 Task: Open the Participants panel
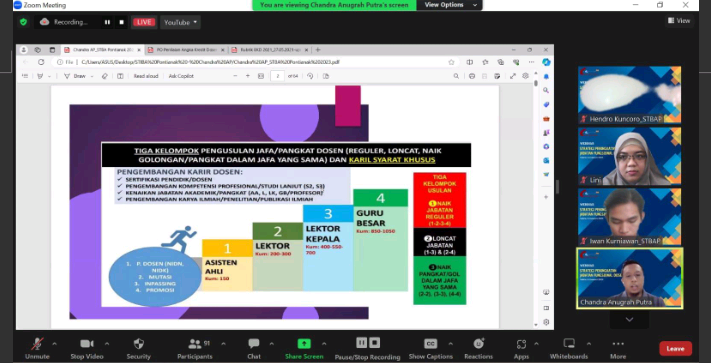click(x=195, y=348)
